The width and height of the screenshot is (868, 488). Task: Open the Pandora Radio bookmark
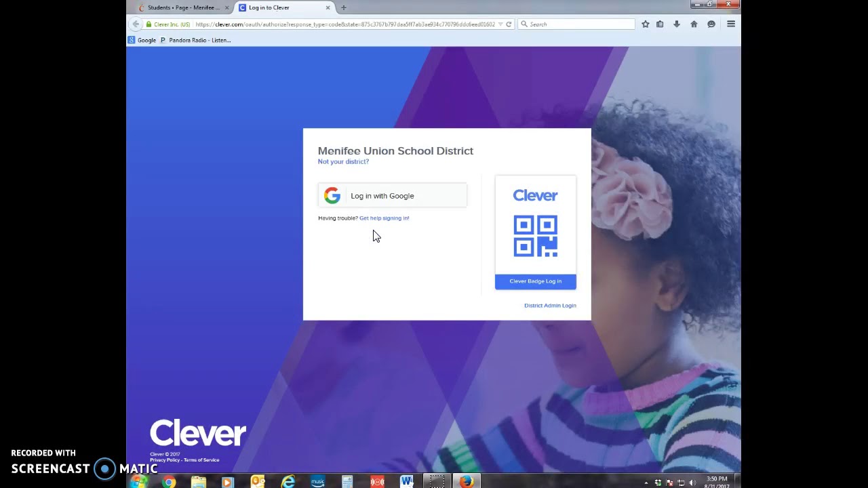tap(195, 40)
